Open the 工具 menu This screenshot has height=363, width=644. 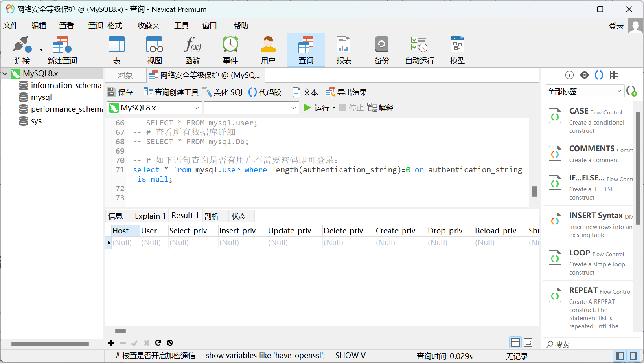pyautogui.click(x=182, y=25)
